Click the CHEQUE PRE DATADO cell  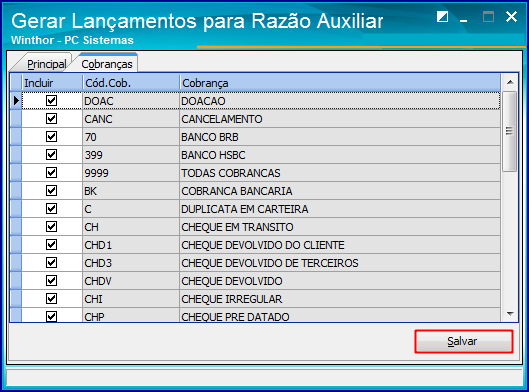(340, 315)
